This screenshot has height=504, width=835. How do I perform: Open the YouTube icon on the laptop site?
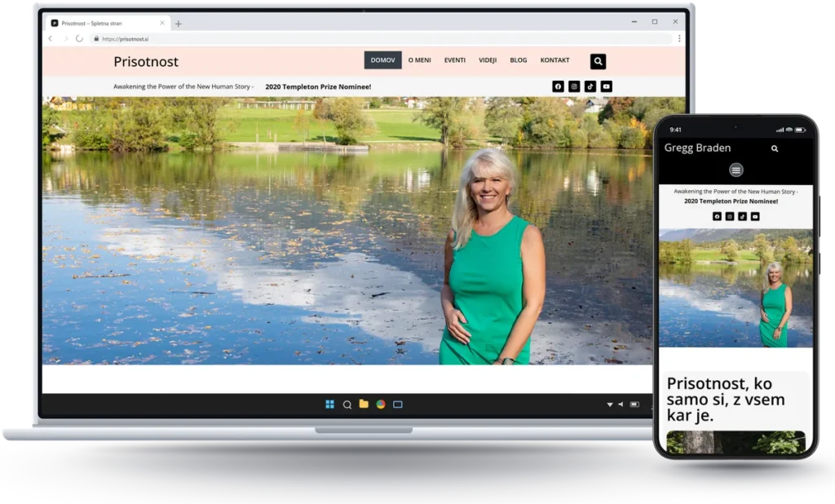point(606,86)
